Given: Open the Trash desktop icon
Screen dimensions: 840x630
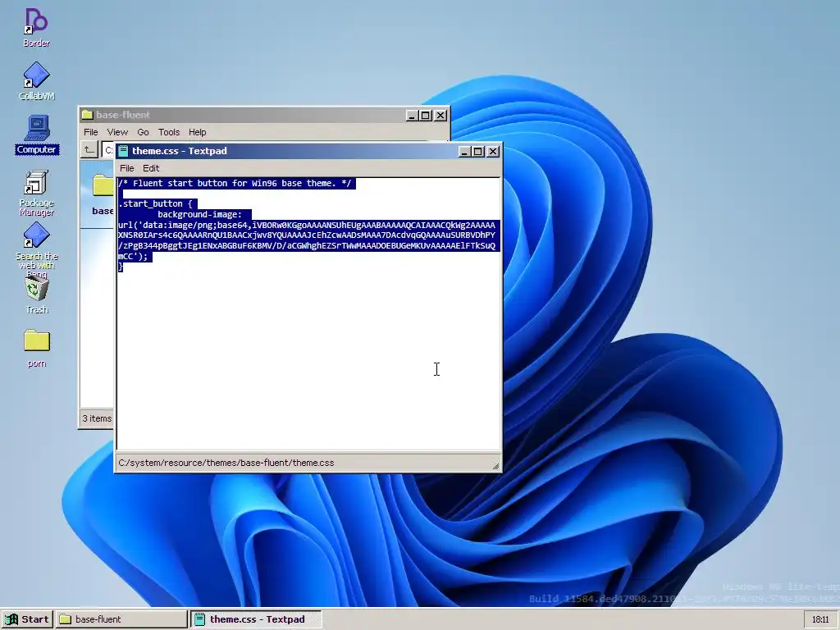Looking at the screenshot, I should pyautogui.click(x=36, y=295).
